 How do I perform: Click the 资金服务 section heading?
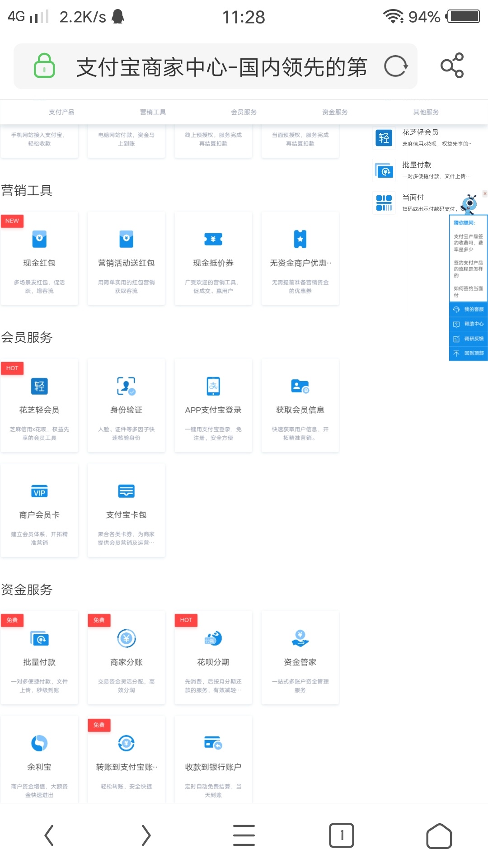[27, 590]
